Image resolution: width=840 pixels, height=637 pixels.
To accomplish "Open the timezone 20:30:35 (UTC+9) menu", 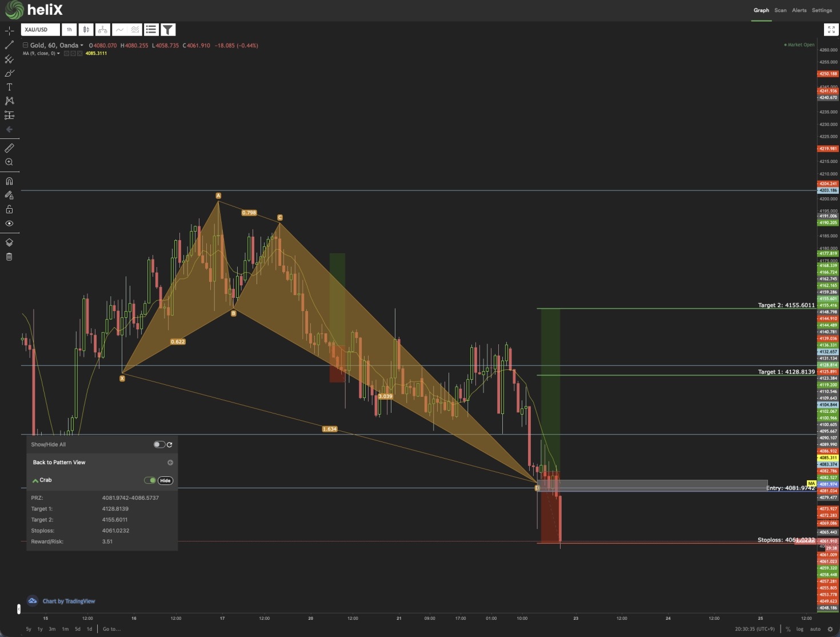I will [x=755, y=629].
